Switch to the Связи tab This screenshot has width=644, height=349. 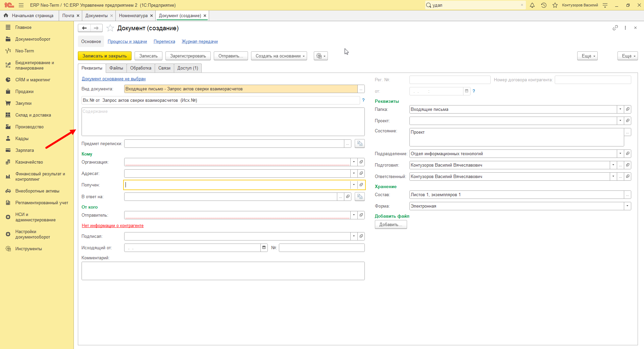(164, 68)
